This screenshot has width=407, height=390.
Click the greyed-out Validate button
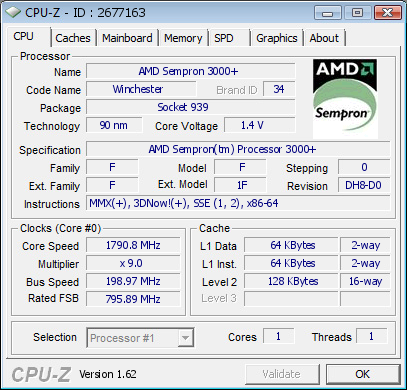282,374
